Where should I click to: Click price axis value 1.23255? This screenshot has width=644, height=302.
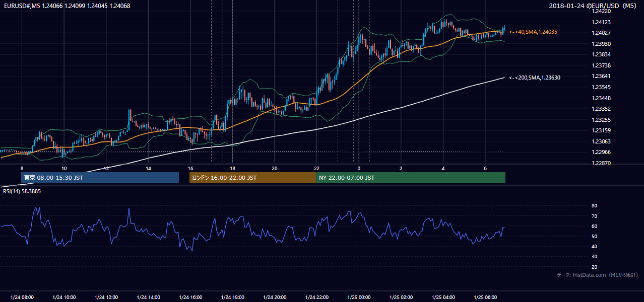[601, 120]
